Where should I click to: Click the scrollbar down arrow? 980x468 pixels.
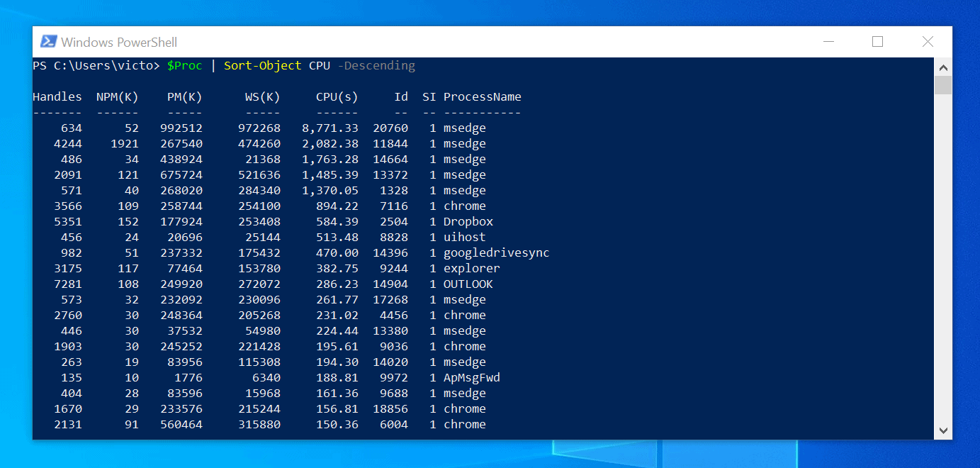943,430
